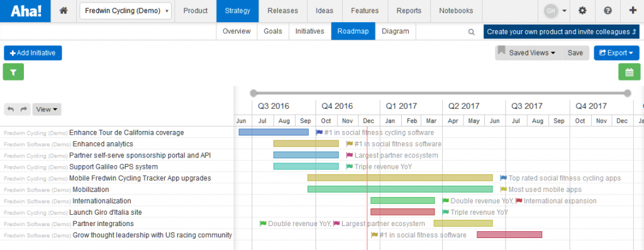Viewport: 644px width, 250px height.
Task: Click the redo arrow icon
Action: [24, 110]
